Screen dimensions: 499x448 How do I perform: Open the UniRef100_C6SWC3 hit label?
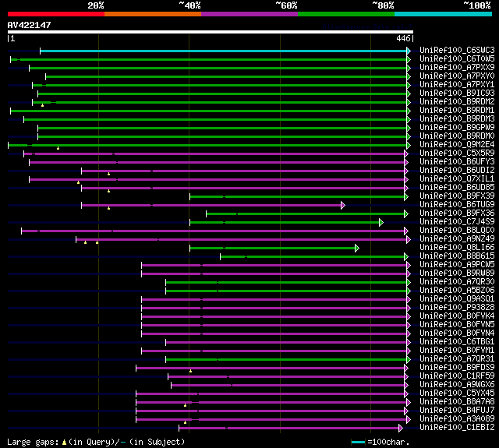click(457, 50)
